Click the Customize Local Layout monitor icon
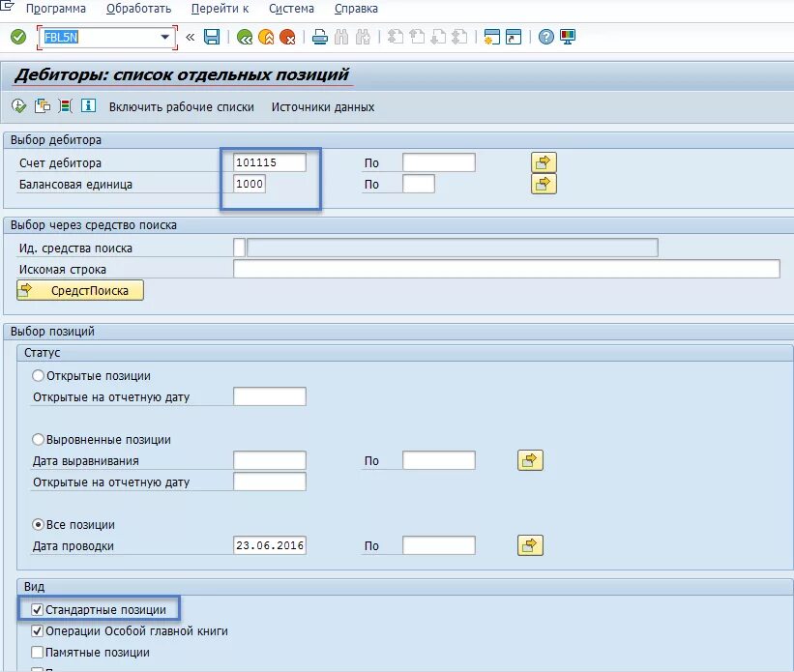This screenshot has width=794, height=672. point(568,37)
